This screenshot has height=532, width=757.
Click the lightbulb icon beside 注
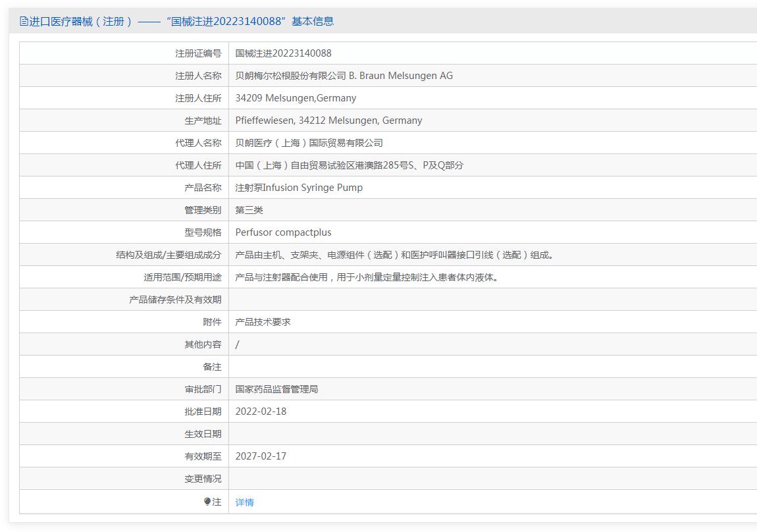coord(207,502)
